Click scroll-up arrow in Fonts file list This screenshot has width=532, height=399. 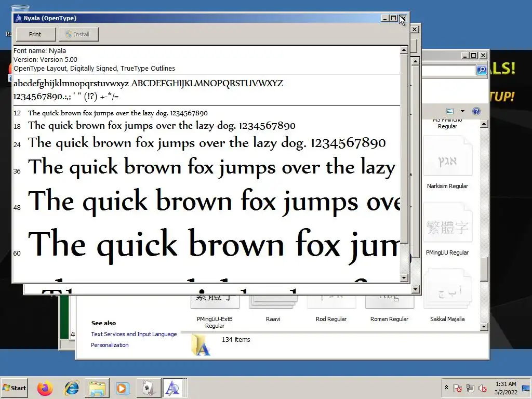[x=485, y=124]
